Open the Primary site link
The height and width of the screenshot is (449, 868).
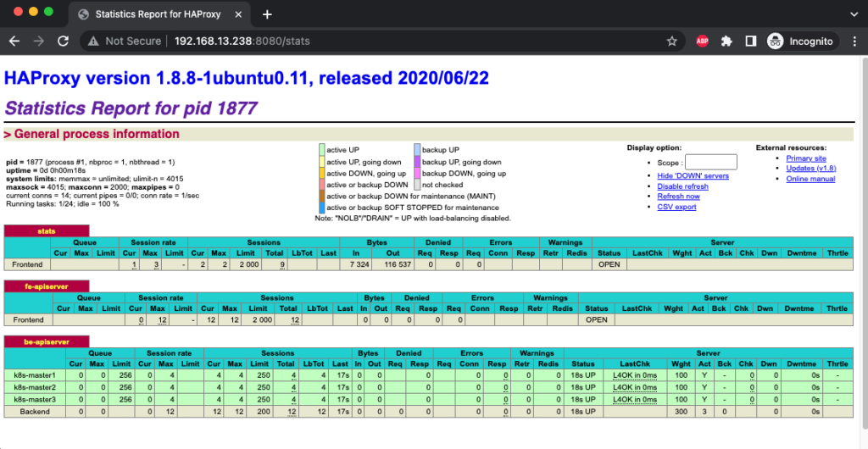[x=806, y=158]
